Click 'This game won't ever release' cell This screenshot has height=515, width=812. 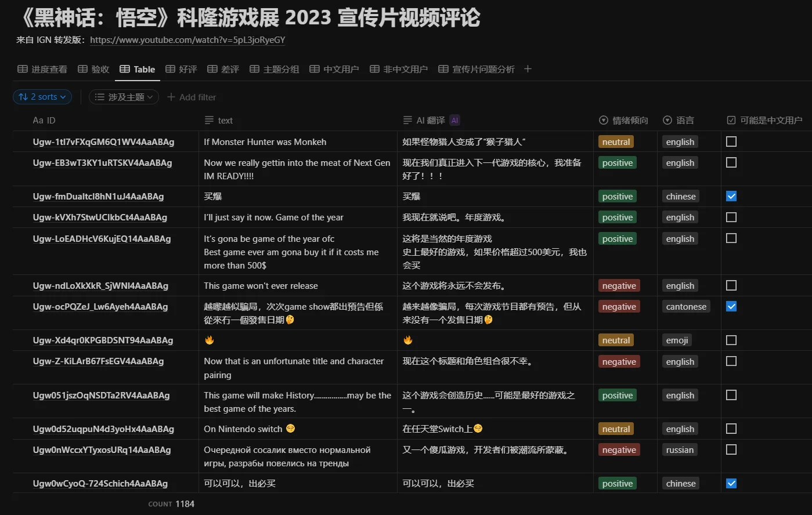(298, 285)
